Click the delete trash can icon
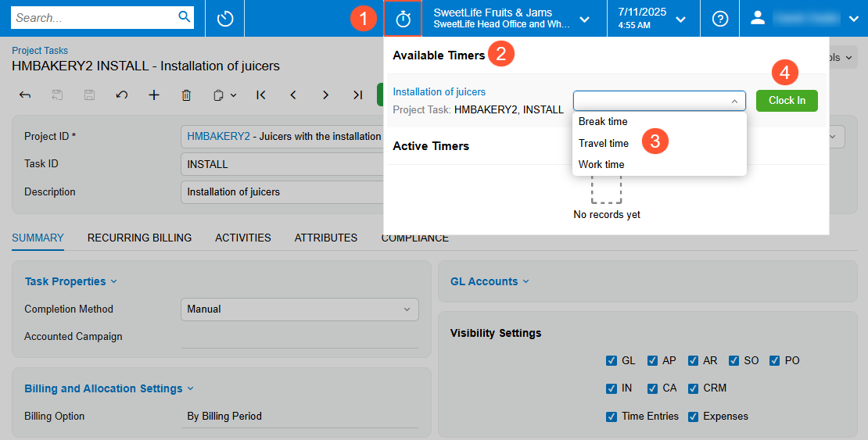 [x=186, y=95]
